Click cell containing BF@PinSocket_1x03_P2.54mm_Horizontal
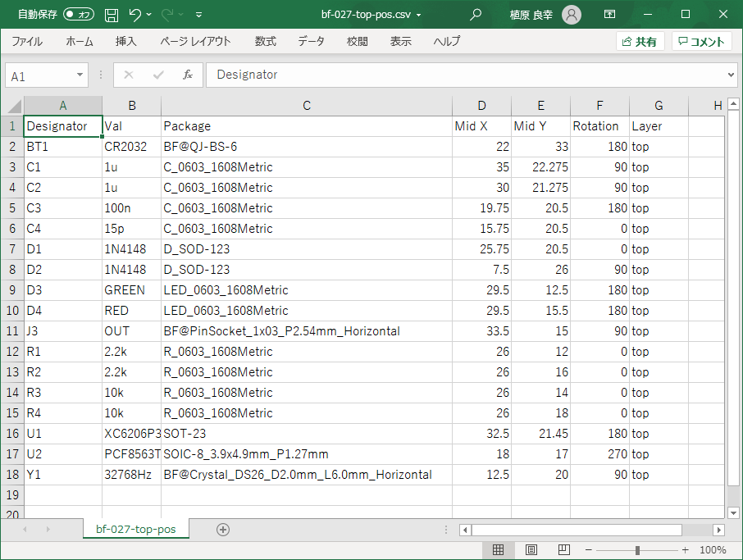The width and height of the screenshot is (743, 560). [x=307, y=331]
